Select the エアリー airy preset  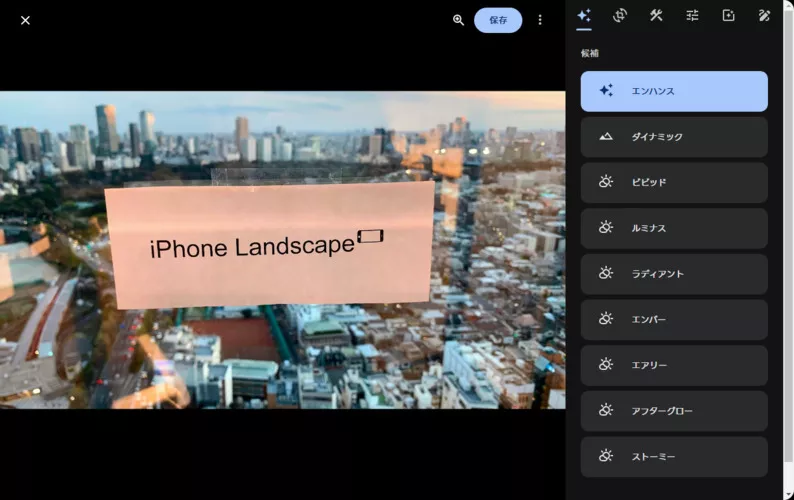point(674,365)
